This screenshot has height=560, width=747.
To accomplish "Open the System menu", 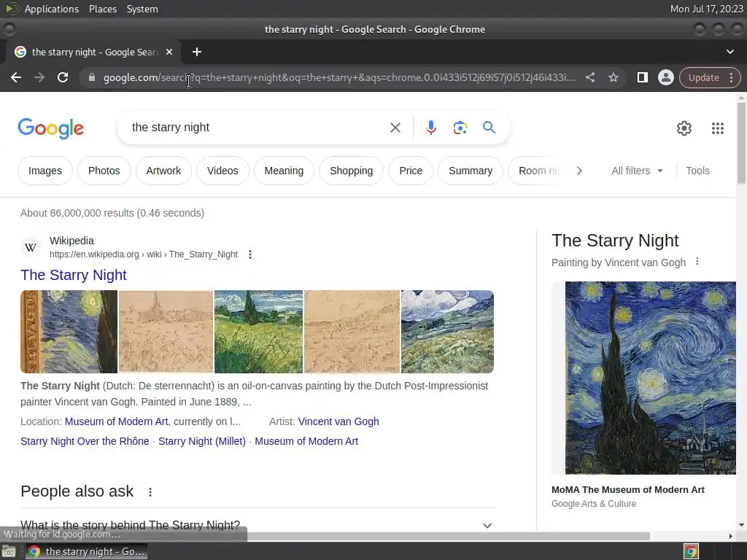I will point(142,9).
